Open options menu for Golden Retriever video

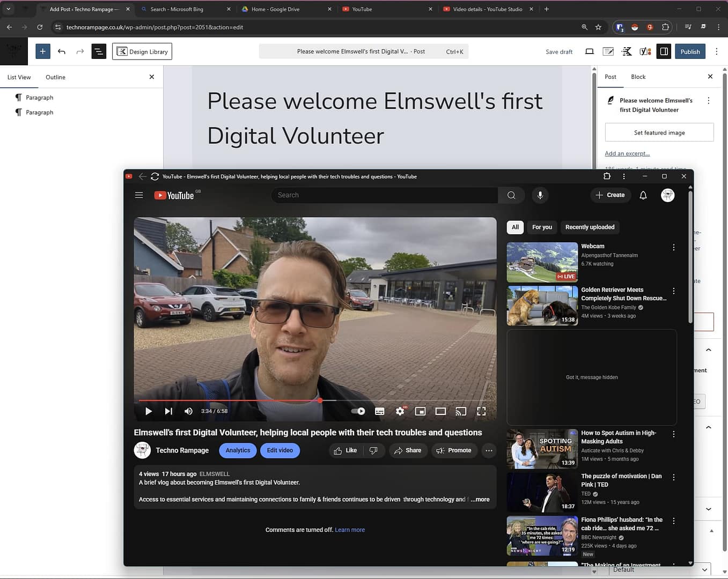(674, 291)
